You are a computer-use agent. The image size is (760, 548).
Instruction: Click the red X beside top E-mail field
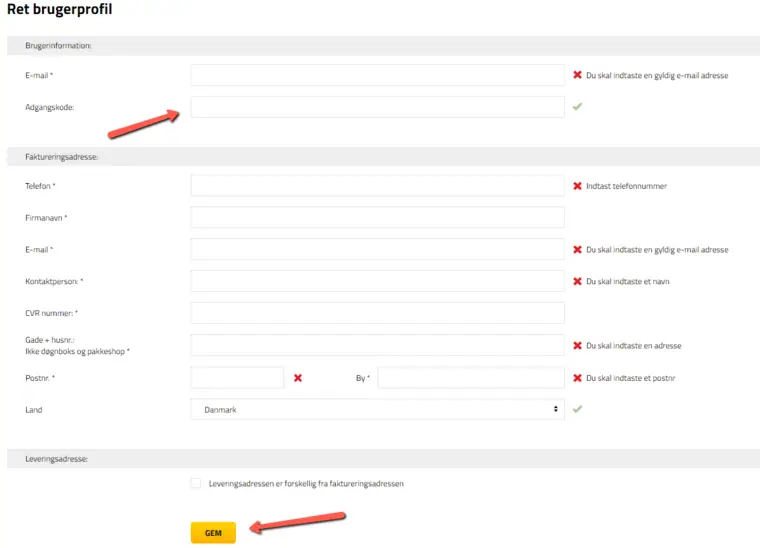tap(577, 75)
